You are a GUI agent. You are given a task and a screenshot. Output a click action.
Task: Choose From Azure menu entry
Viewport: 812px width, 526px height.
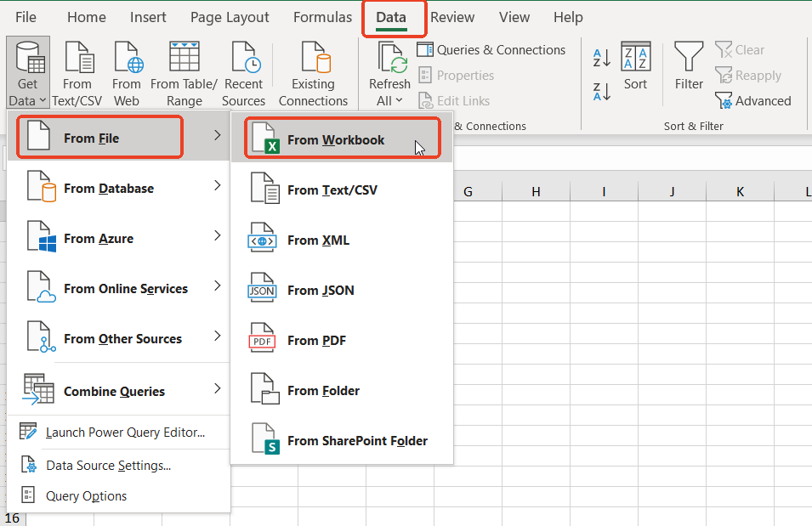[118, 238]
